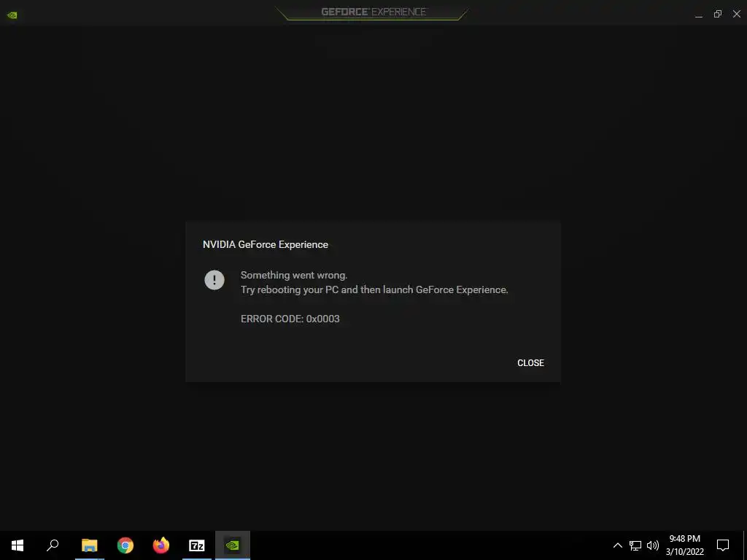Launch Google Chrome from taskbar
Viewport: 747px width, 560px height.
coord(125,545)
